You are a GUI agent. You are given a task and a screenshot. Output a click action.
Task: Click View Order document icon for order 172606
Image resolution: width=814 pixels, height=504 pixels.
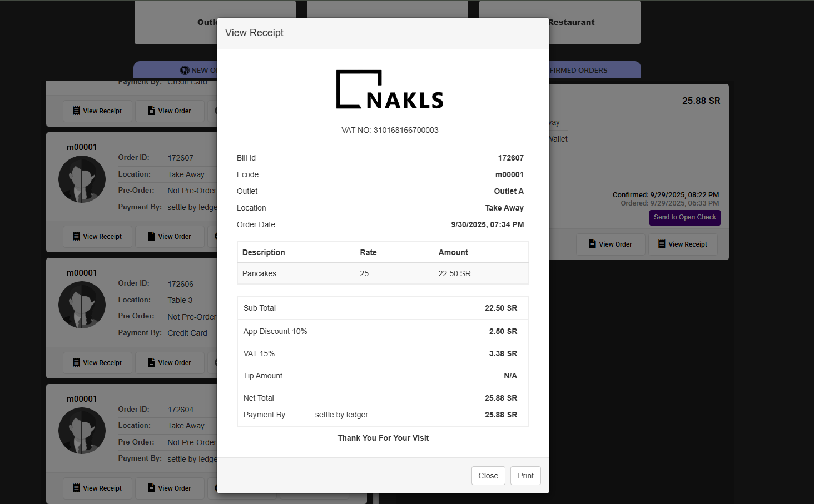pos(151,362)
